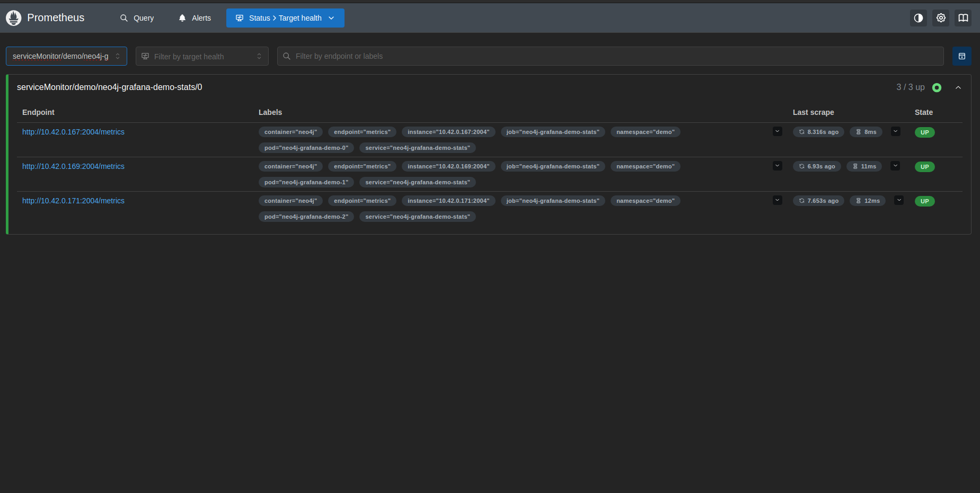Expand labels arrow for the 10.42.0.171 target
The image size is (980, 493).
(x=778, y=200)
